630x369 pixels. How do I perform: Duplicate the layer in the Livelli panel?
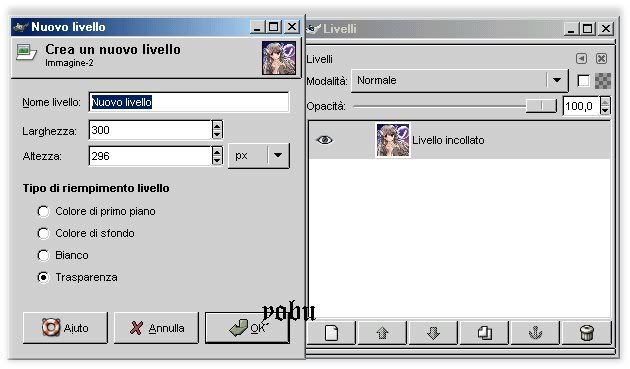(x=484, y=333)
